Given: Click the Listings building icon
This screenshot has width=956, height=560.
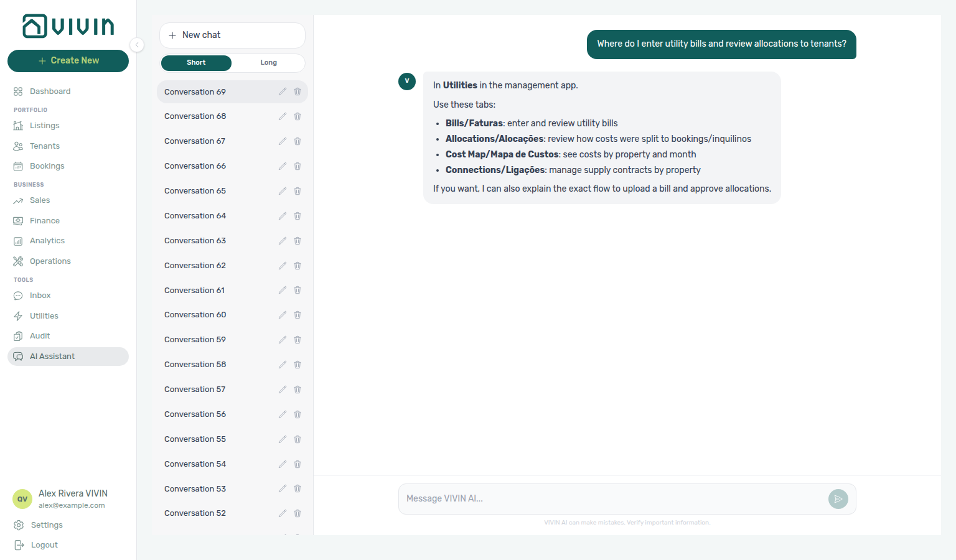Looking at the screenshot, I should click(x=18, y=126).
